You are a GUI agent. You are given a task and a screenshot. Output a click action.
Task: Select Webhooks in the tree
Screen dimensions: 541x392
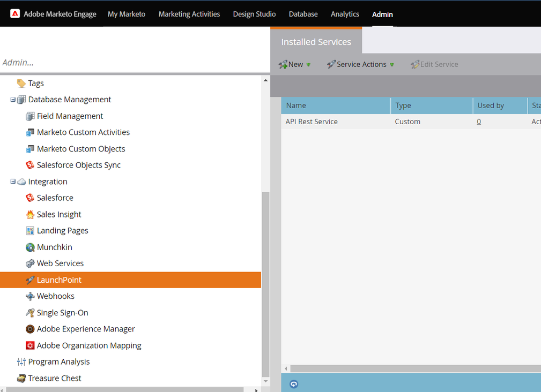click(x=56, y=296)
